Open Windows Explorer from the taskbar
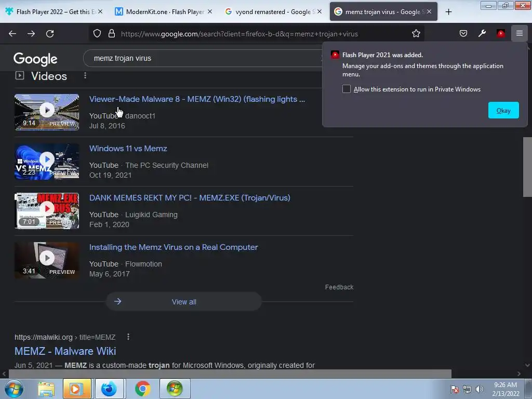This screenshot has height=399, width=532. (46, 389)
